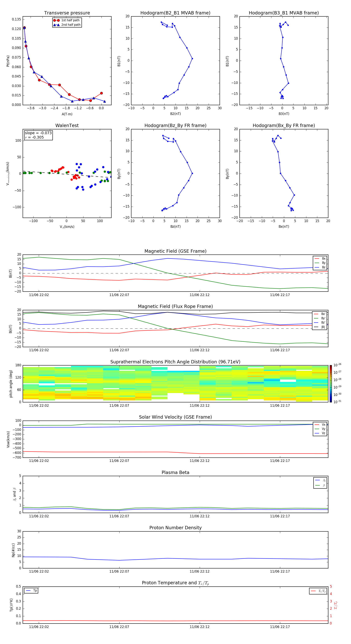Click the B2(nT) x-axis label
This screenshot has height=644, width=351.
coord(175,114)
